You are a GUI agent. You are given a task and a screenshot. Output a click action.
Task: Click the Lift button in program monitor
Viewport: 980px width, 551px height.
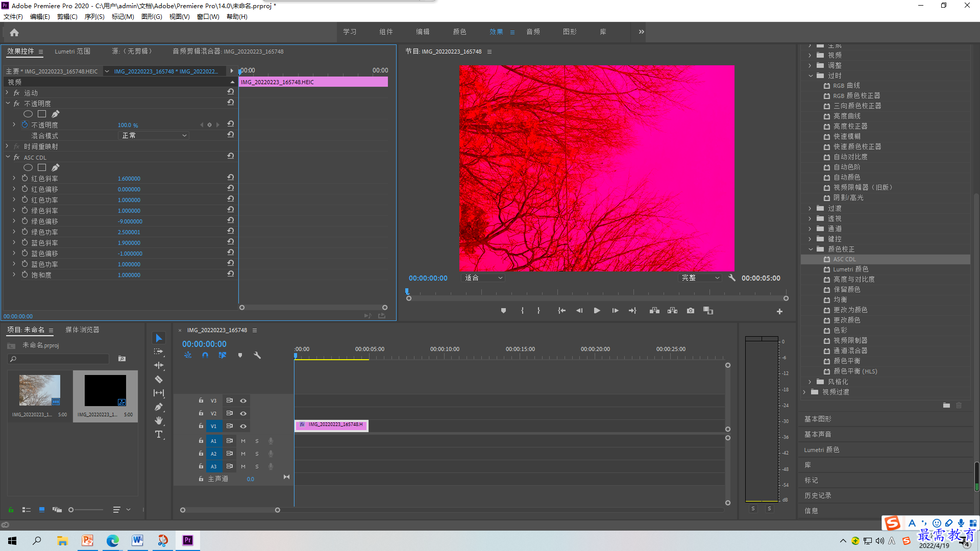pos(654,311)
